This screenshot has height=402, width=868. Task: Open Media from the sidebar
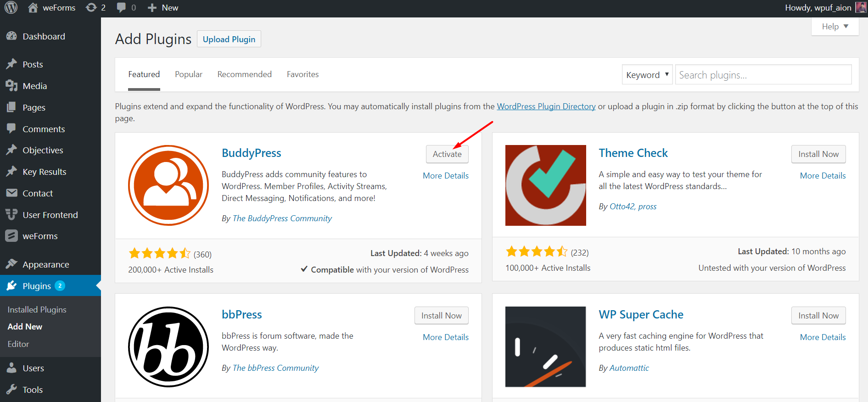34,86
